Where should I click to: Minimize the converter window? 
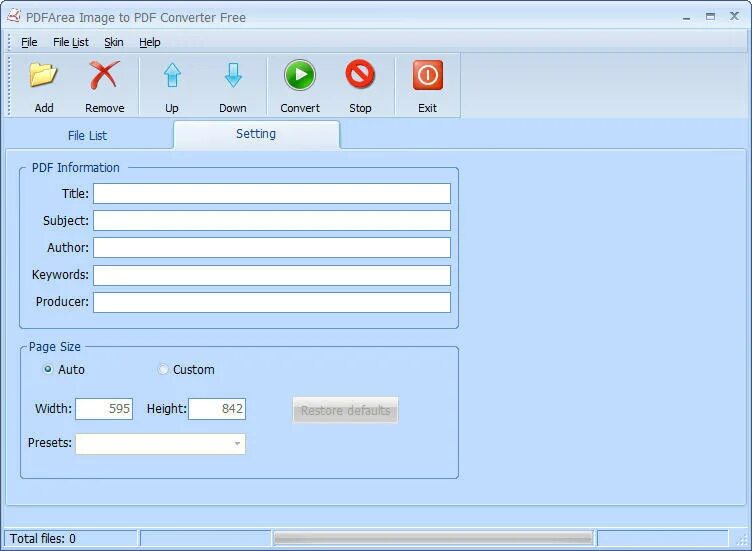coord(686,17)
